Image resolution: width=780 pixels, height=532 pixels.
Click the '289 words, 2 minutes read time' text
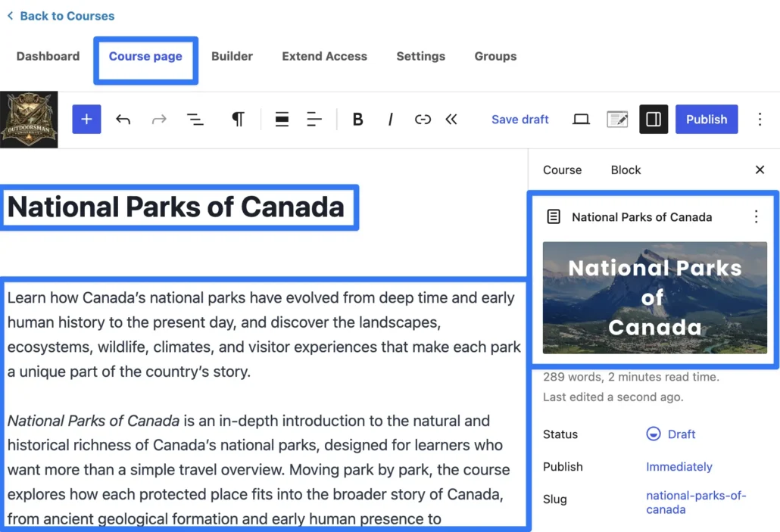coord(631,377)
